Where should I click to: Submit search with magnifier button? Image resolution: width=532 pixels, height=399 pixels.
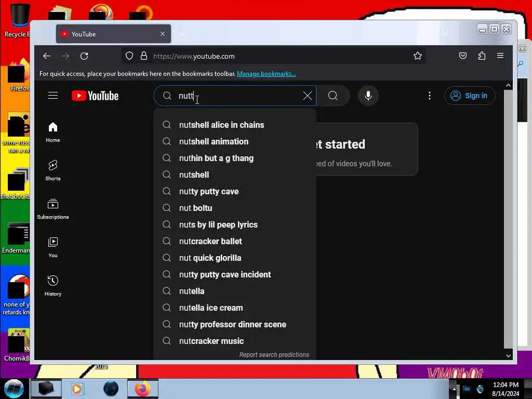click(333, 96)
